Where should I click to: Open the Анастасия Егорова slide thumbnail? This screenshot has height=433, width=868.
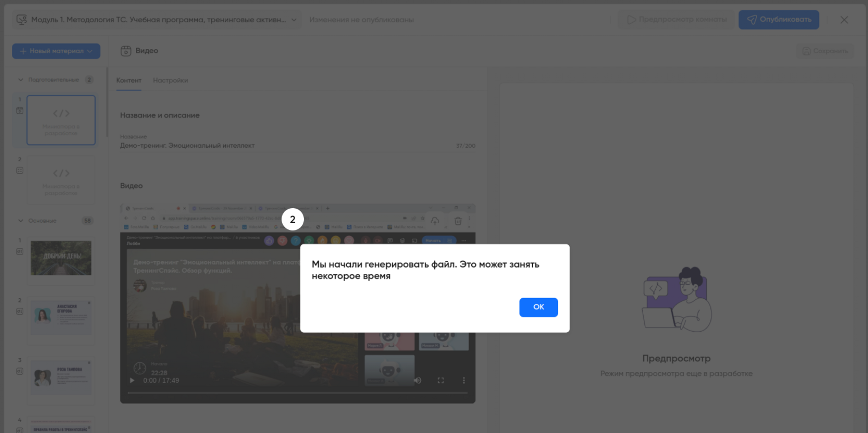[x=61, y=318]
